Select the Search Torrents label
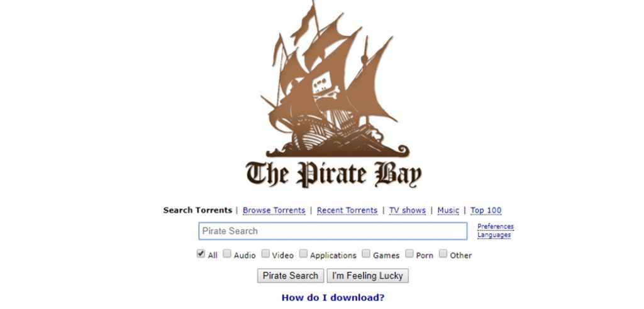The image size is (644, 309). [x=197, y=210]
